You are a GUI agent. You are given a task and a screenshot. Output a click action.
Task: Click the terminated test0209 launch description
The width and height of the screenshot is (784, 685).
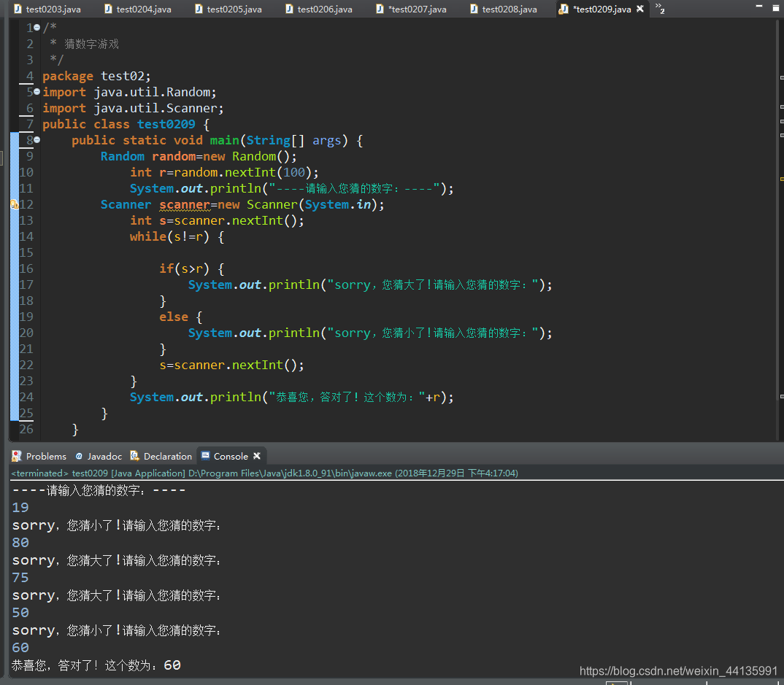pos(264,473)
